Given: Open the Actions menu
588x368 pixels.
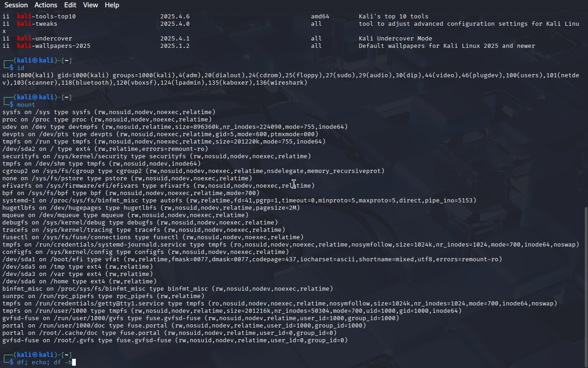Looking at the screenshot, I should pos(46,5).
